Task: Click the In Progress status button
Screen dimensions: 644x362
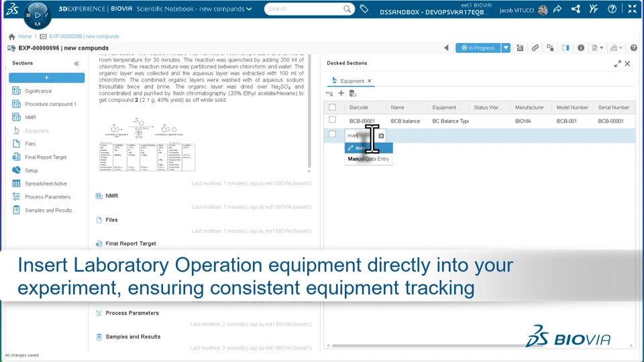Action: click(478, 48)
